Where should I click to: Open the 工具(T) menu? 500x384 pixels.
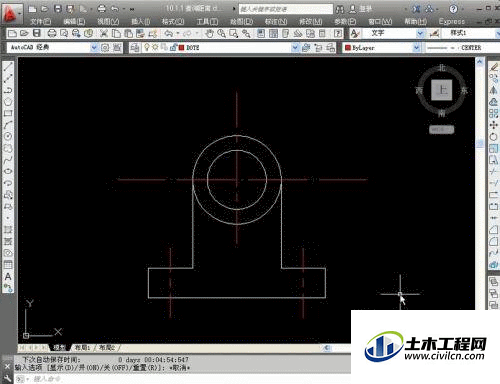click(x=207, y=22)
